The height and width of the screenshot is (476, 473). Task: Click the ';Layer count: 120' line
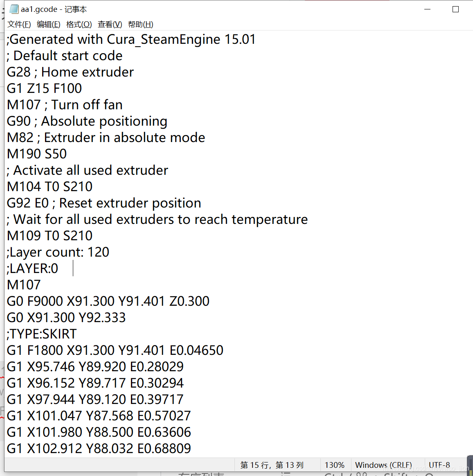pos(58,252)
